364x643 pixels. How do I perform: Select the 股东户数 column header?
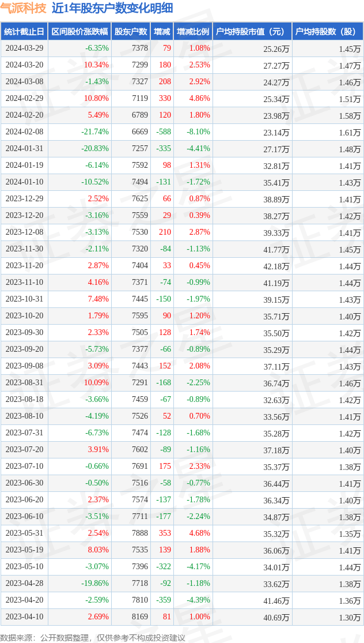[x=130, y=32]
